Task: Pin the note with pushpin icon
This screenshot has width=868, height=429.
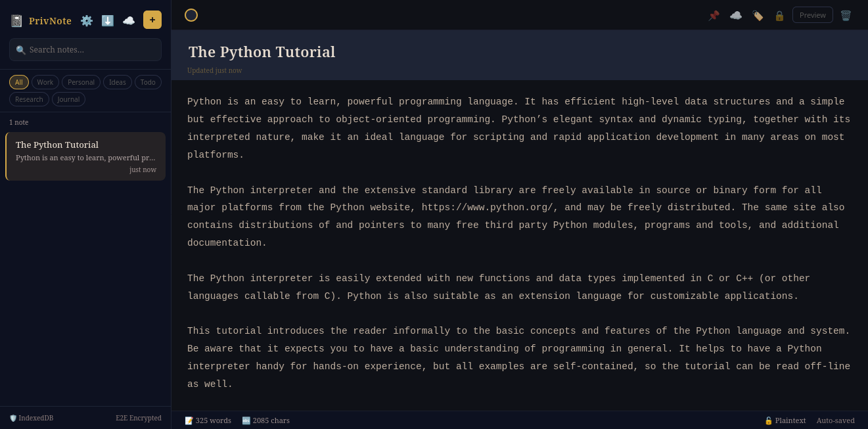Action: [x=714, y=15]
